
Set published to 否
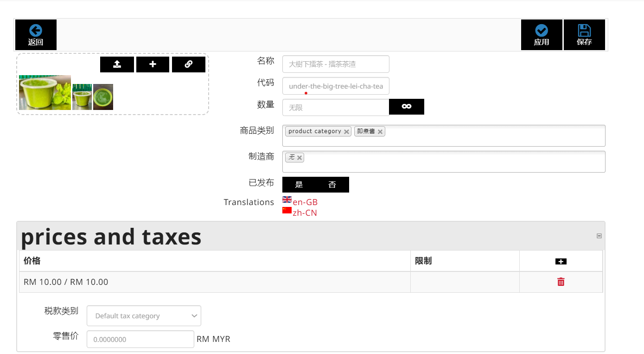click(x=332, y=185)
